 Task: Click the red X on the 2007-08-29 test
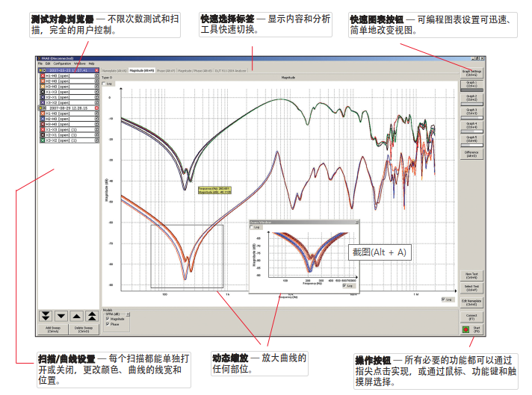point(97,108)
